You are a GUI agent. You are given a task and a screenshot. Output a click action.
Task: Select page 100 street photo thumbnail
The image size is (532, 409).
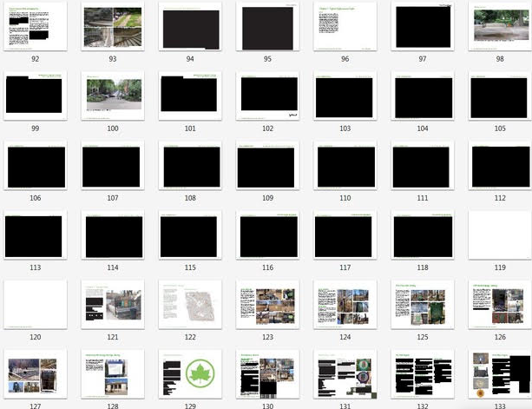tap(113, 96)
